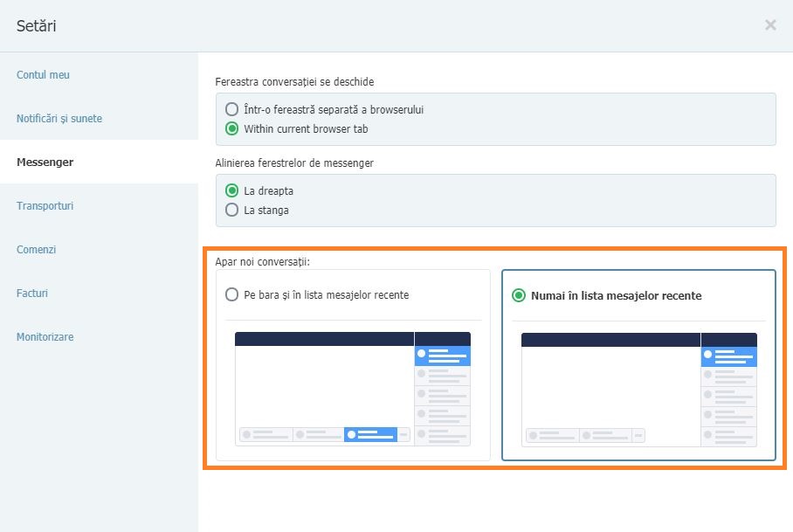The width and height of the screenshot is (793, 532).
Task: Click the Setări dialog title
Action: [x=37, y=26]
